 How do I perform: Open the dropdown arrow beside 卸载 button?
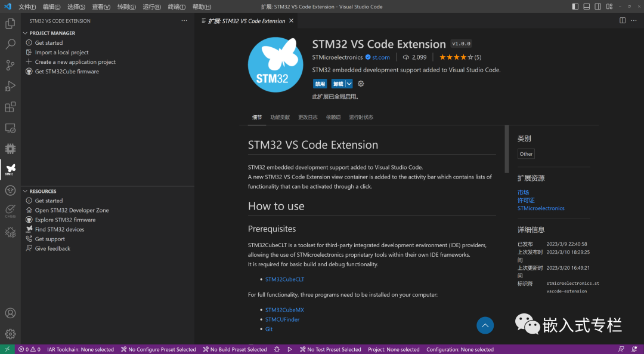point(349,84)
